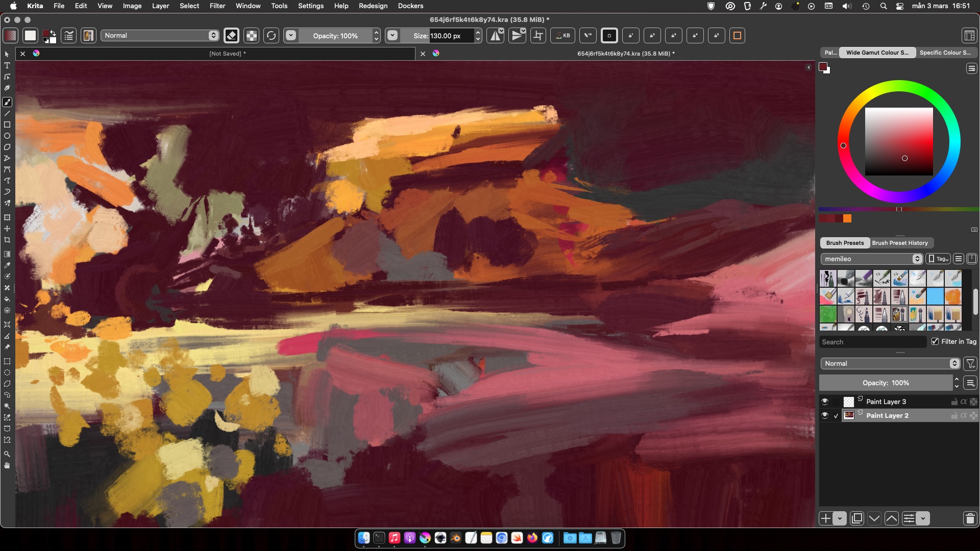Delete layer with the trash icon
The height and width of the screenshot is (551, 980).
coord(970,519)
